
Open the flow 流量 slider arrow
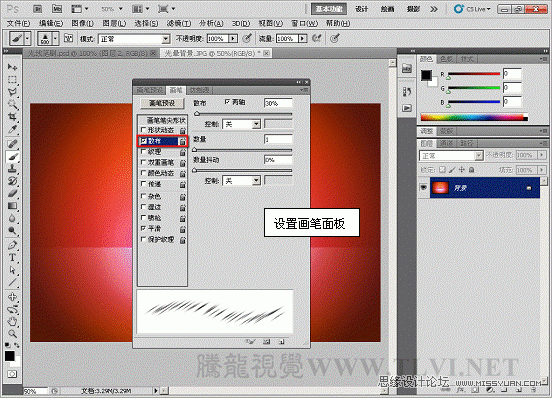click(x=302, y=38)
